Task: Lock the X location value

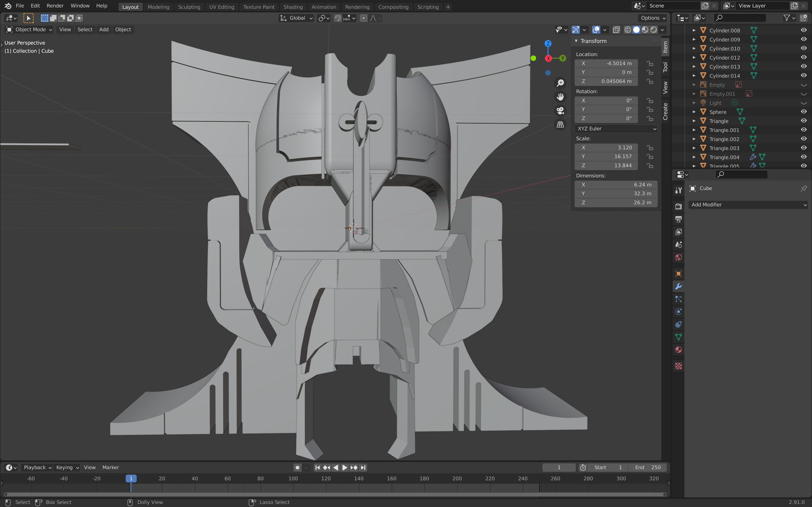Action: pos(650,63)
